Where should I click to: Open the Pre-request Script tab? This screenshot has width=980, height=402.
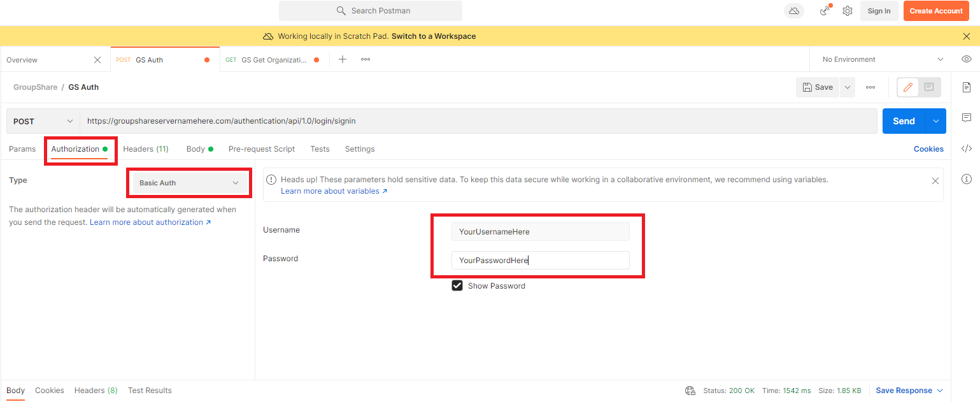point(262,149)
